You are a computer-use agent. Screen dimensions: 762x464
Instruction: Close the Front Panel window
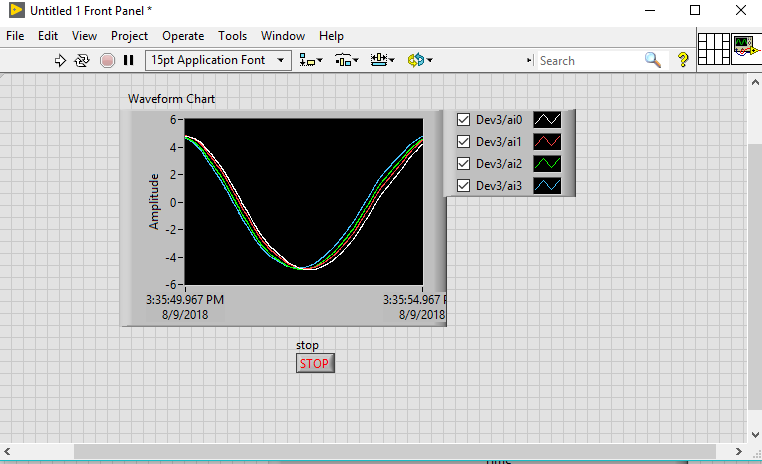coord(741,10)
